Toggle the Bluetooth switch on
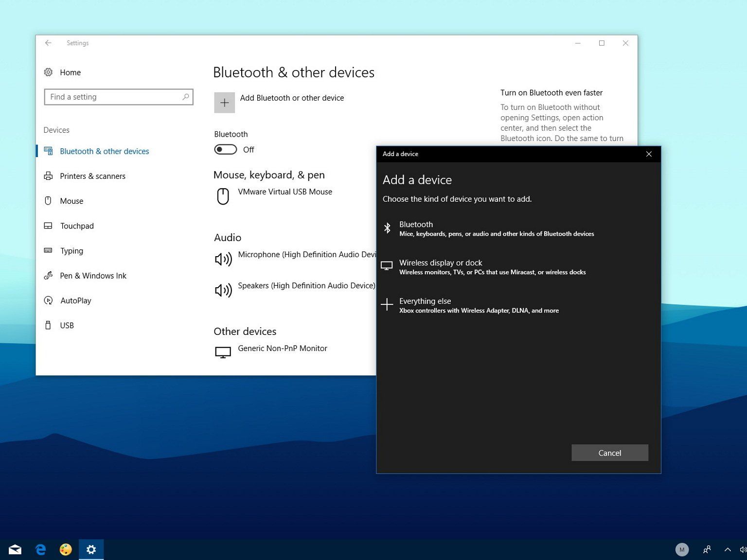This screenshot has width=747, height=560. pos(226,150)
